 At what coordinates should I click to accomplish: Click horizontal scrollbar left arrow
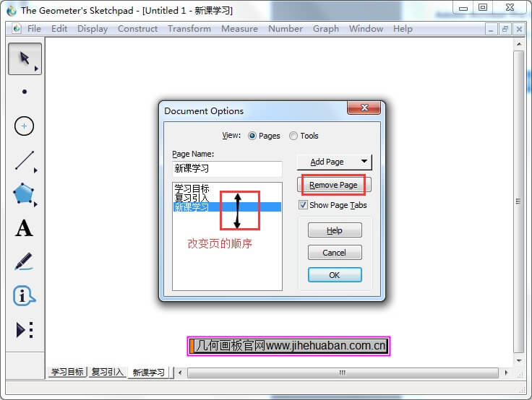(180, 373)
